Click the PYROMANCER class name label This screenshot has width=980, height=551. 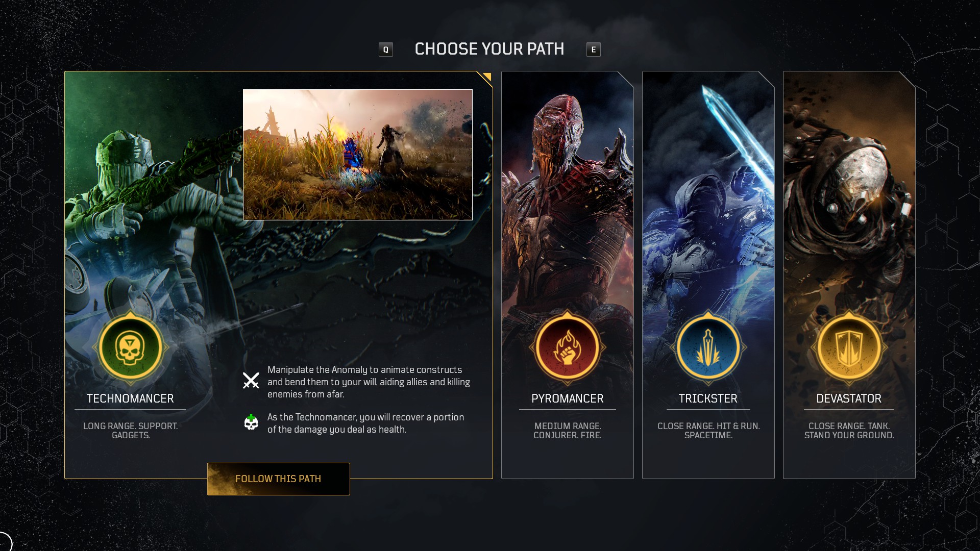click(568, 398)
